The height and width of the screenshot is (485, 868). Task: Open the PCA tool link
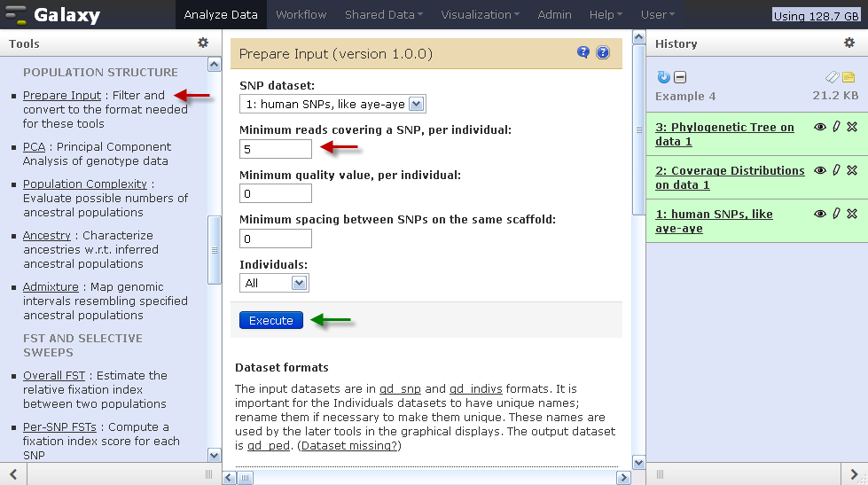click(34, 146)
